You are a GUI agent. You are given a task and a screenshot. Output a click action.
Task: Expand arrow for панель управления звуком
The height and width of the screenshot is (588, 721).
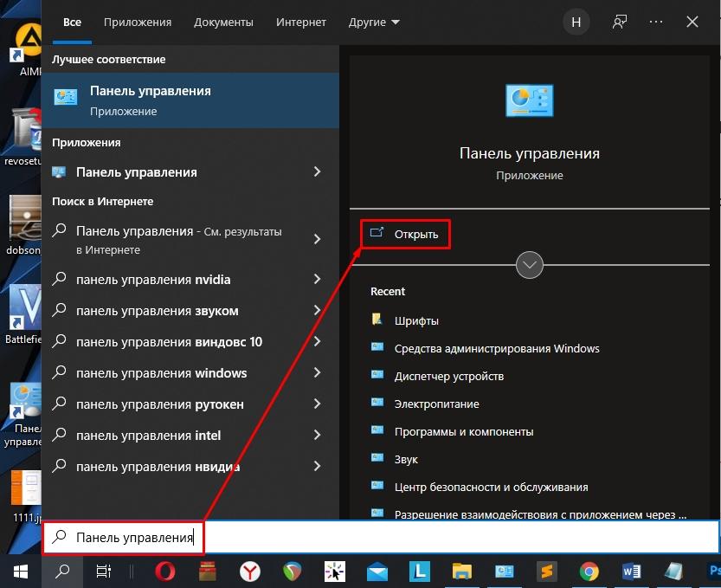point(318,311)
